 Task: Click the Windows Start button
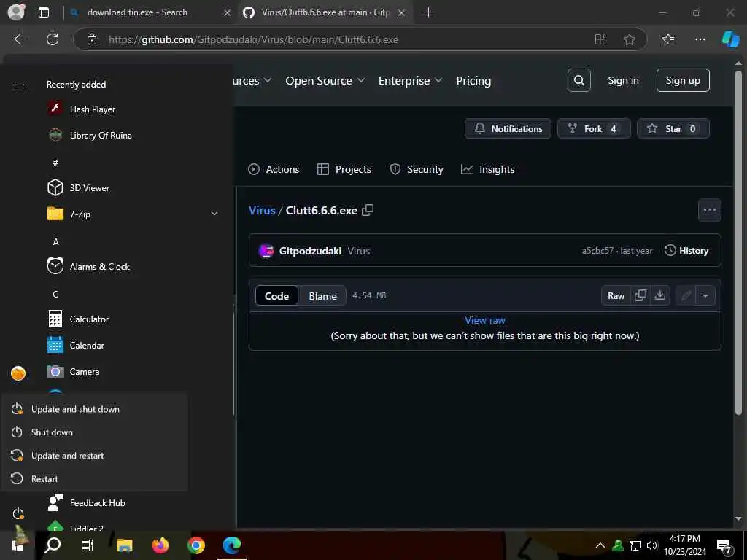pyautogui.click(x=18, y=545)
